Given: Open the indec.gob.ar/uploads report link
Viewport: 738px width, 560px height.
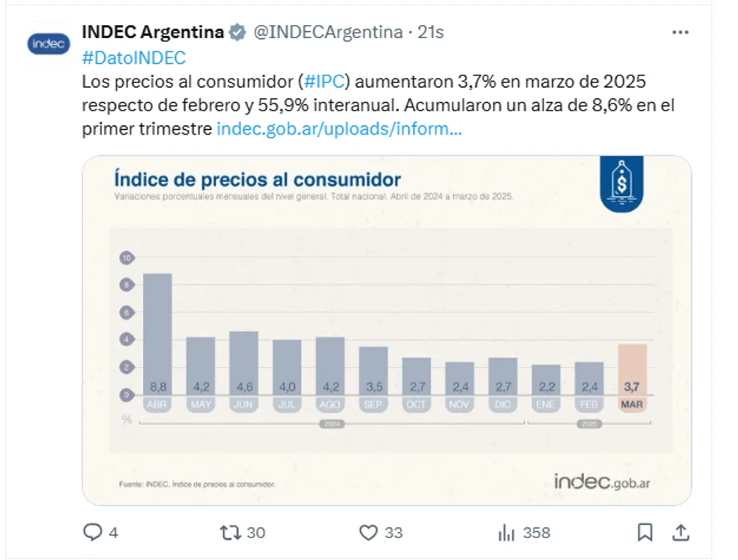Looking at the screenshot, I should tap(339, 129).
